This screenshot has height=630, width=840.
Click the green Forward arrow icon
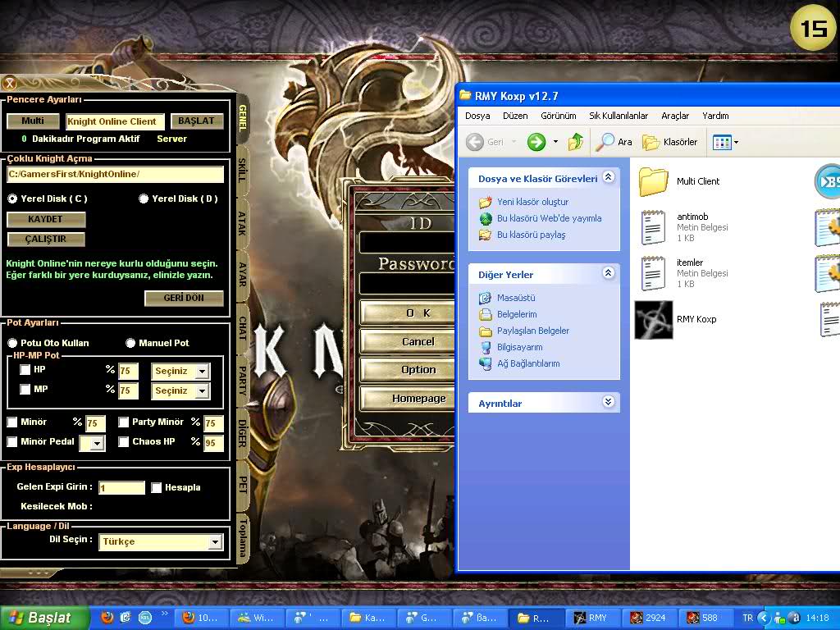(536, 142)
